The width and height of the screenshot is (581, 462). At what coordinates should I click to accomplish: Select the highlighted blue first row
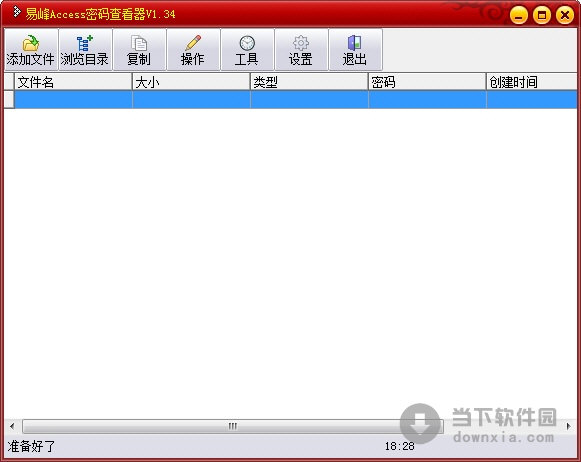click(296, 100)
